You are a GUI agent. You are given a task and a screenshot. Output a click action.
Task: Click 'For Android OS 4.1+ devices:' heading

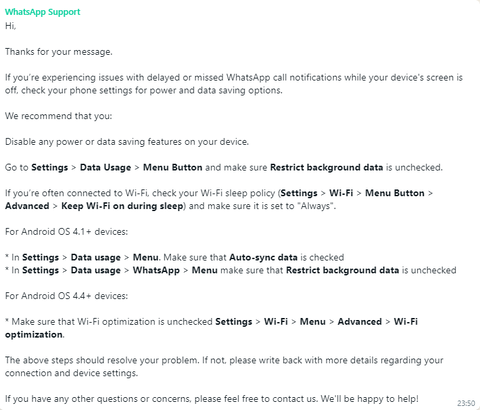pos(66,232)
